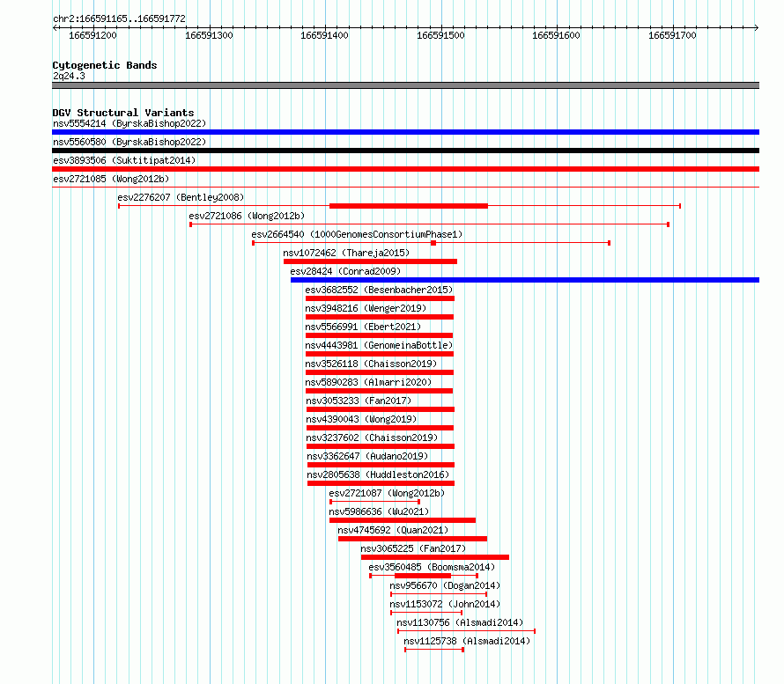This screenshot has height=684, width=784.
Task: Click nsv3362647 (Audano2019) label
Action: (x=367, y=456)
